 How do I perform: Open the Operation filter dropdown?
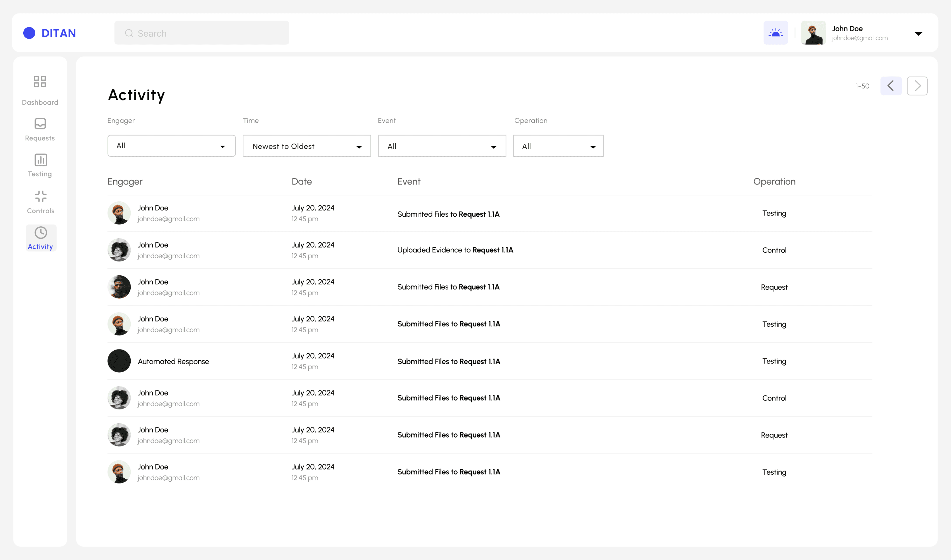(558, 146)
